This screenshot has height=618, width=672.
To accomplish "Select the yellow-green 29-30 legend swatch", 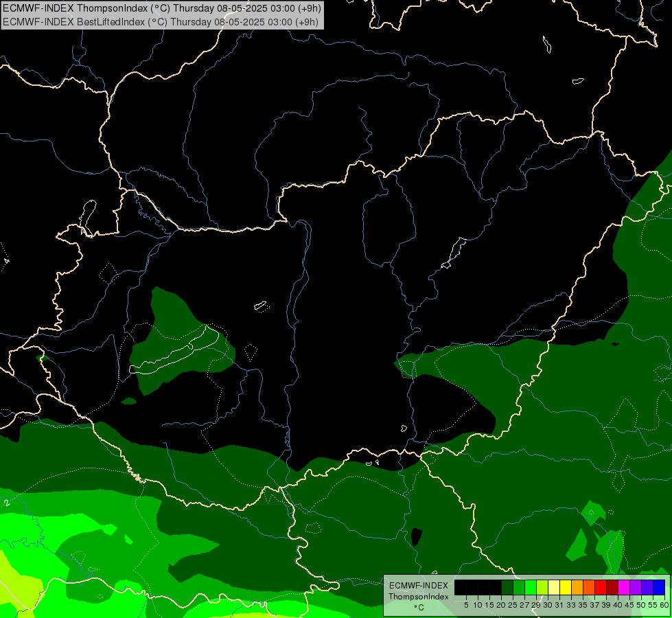I will (x=542, y=587).
